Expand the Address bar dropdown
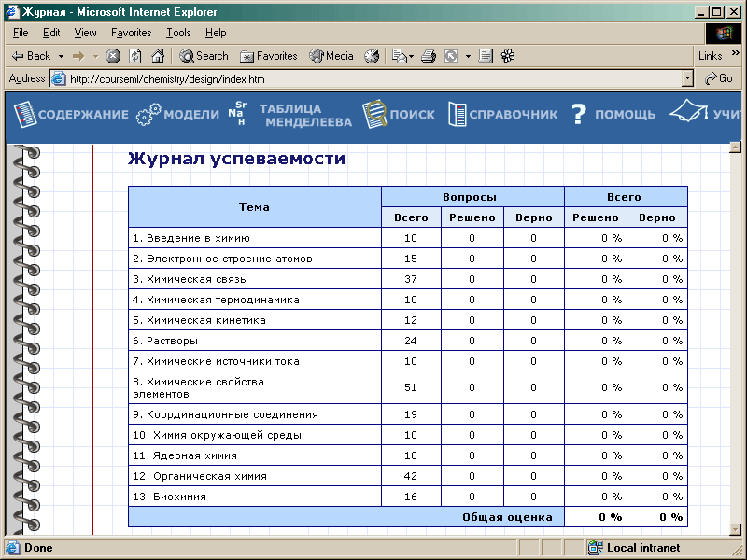Image resolution: width=747 pixels, height=560 pixels. tap(687, 78)
